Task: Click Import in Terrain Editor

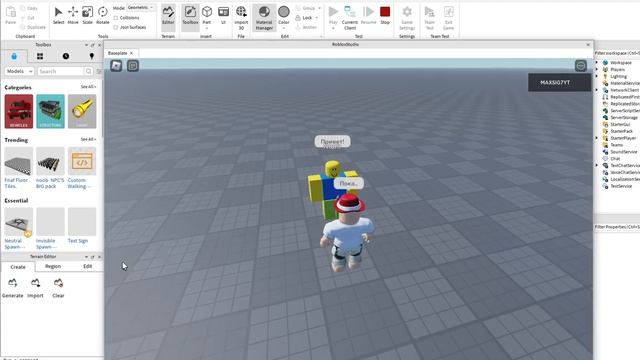Action: pyautogui.click(x=36, y=288)
